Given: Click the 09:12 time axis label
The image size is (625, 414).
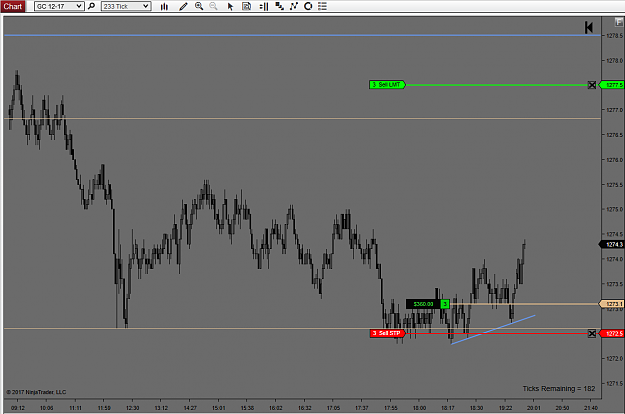Looking at the screenshot, I should point(18,408).
